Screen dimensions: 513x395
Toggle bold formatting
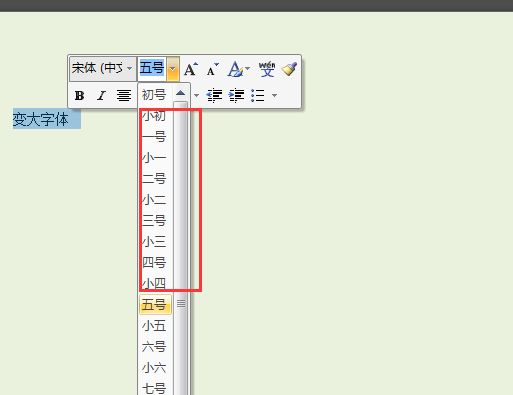coord(79,96)
